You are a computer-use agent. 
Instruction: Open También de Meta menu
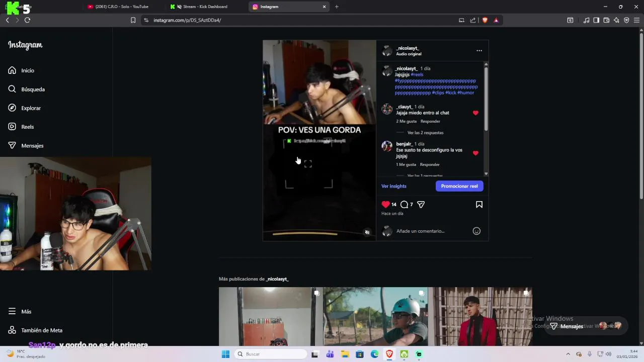pos(35,330)
